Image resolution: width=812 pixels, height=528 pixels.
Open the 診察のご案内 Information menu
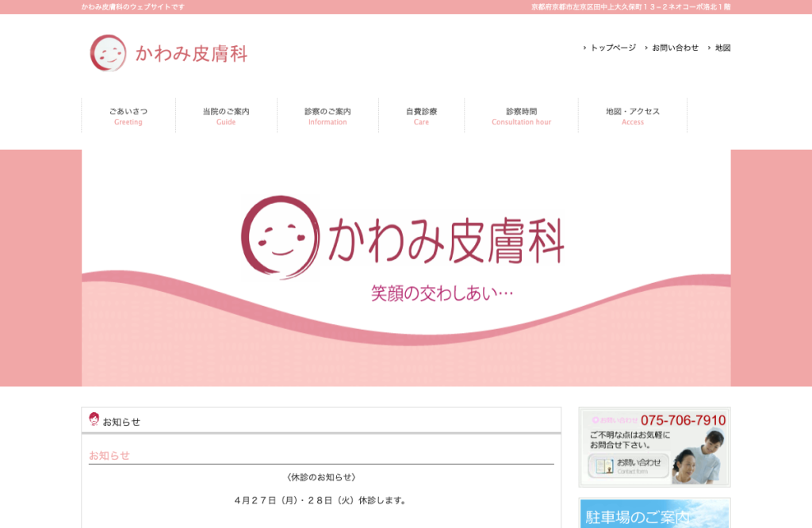point(327,116)
